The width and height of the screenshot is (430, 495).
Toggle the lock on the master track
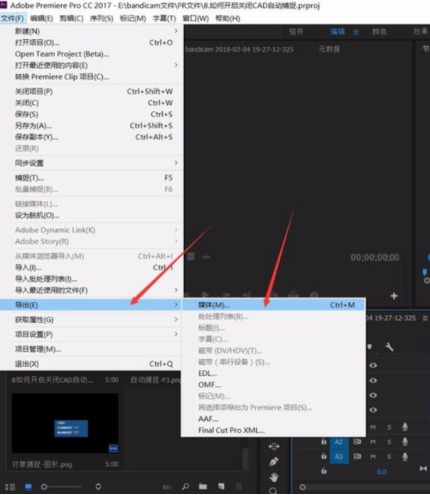pyautogui.click(x=324, y=471)
